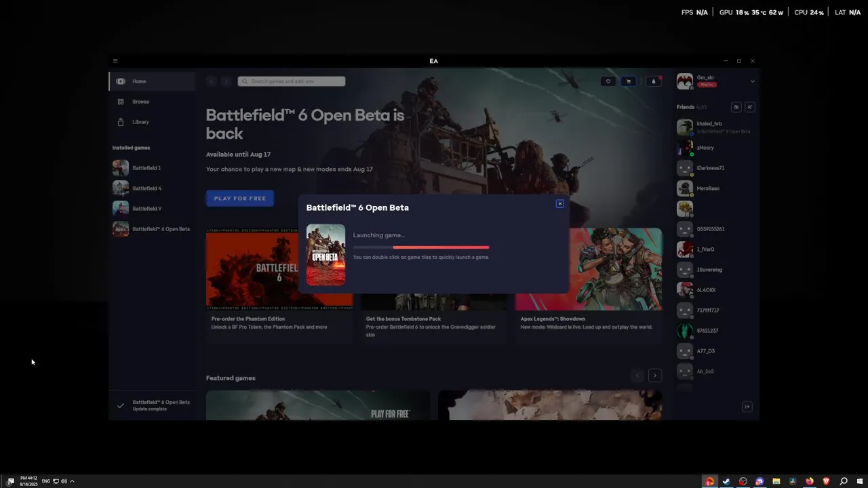Click 87621237's friend avatar

685,331
